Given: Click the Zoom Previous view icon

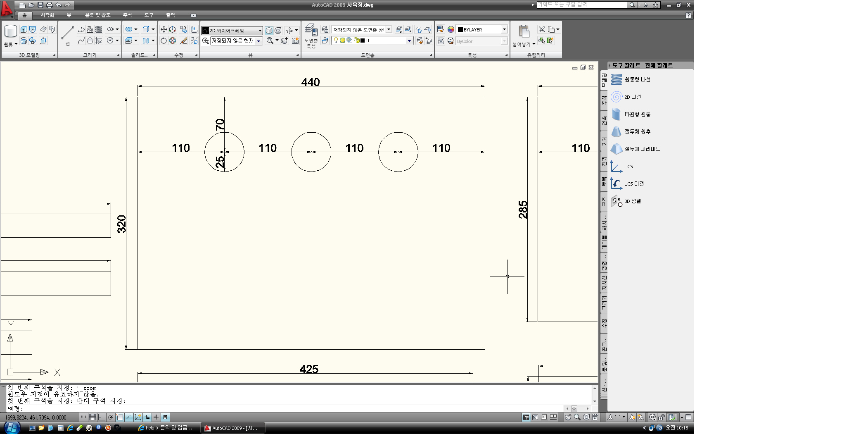Looking at the screenshot, I should pos(205,41).
